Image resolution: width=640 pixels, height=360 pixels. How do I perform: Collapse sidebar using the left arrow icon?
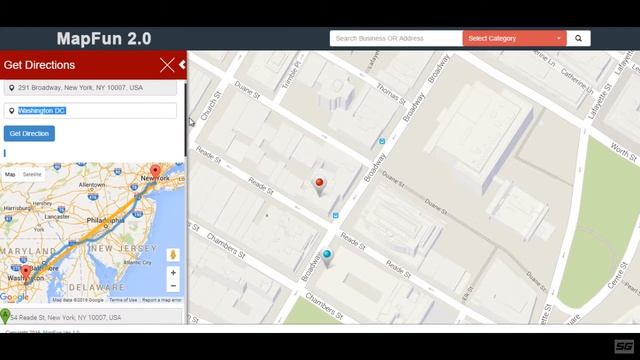[182, 64]
